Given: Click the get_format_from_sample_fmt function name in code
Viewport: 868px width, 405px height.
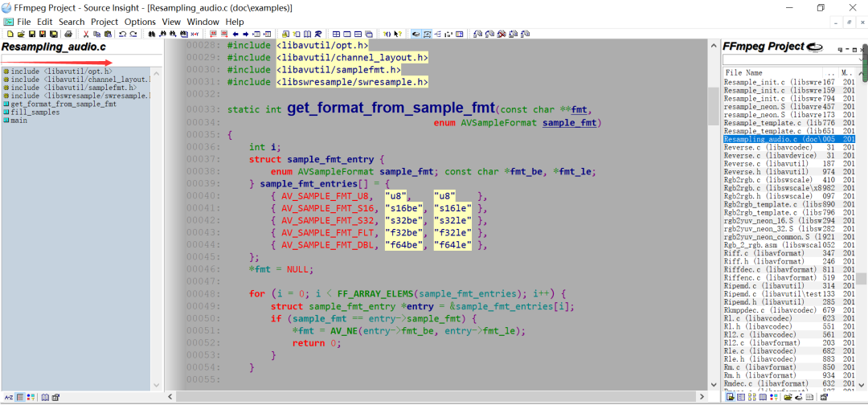Looking at the screenshot, I should click(391, 108).
